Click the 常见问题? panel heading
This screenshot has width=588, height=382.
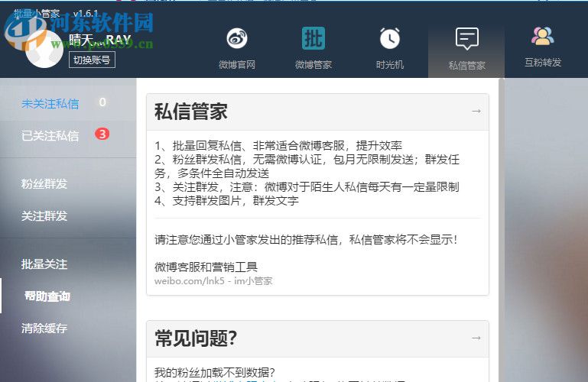[196, 338]
